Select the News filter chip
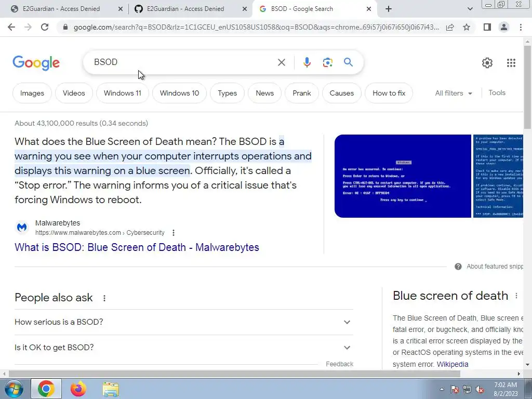 (x=264, y=93)
